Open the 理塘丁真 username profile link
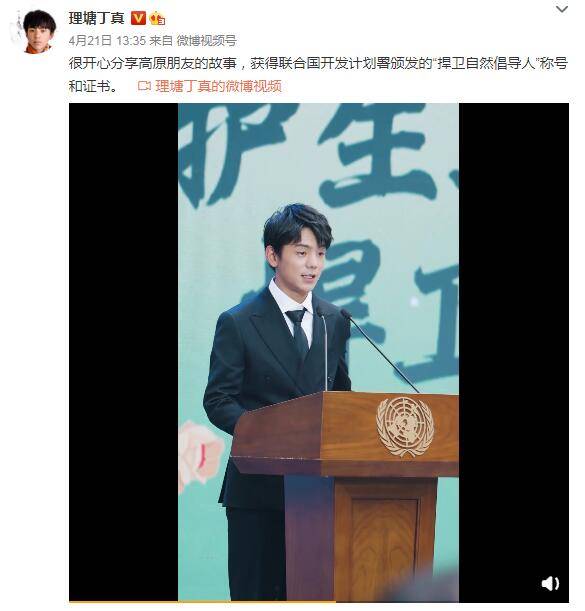585x611 pixels. (x=97, y=18)
